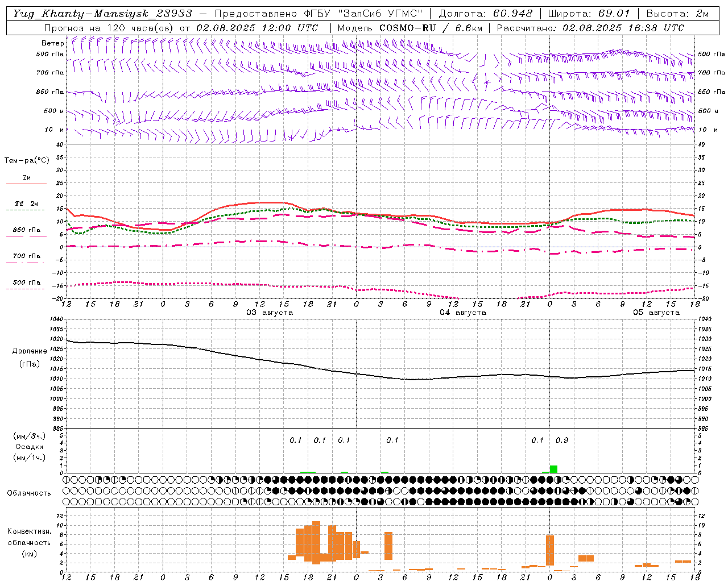The width and height of the screenshot is (728, 582).
Task: Click the (мм/1ч.) unit label
Action: tap(30, 458)
